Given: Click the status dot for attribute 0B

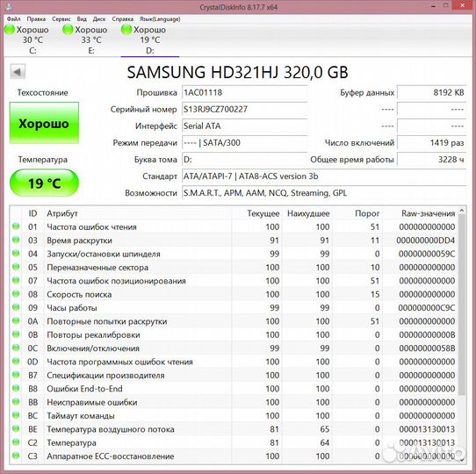Looking at the screenshot, I should (16, 334).
